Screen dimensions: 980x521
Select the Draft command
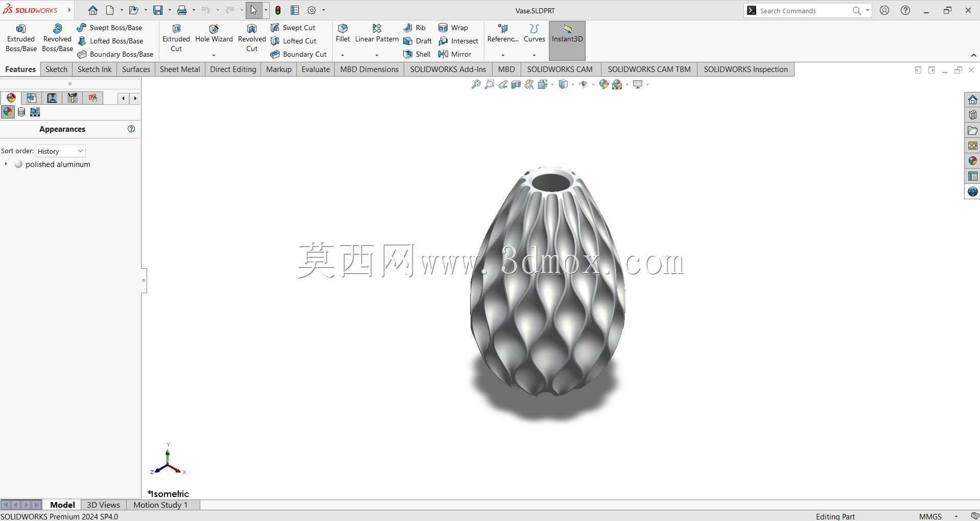coord(417,41)
